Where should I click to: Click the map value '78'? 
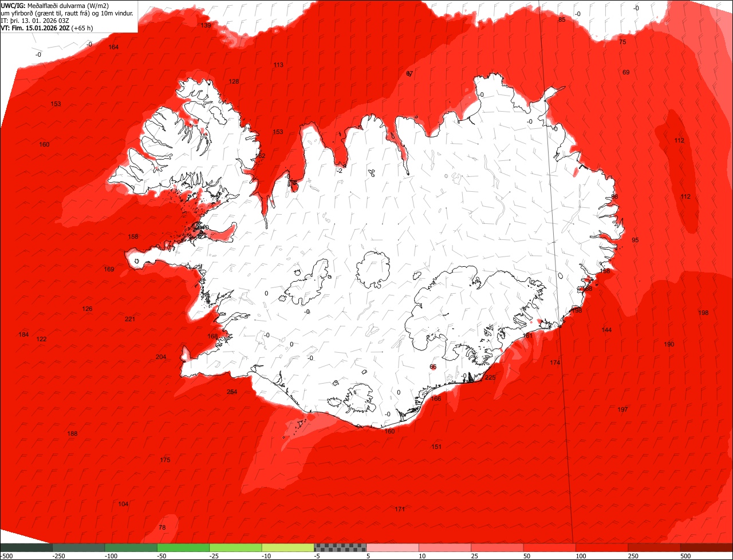pos(162,527)
